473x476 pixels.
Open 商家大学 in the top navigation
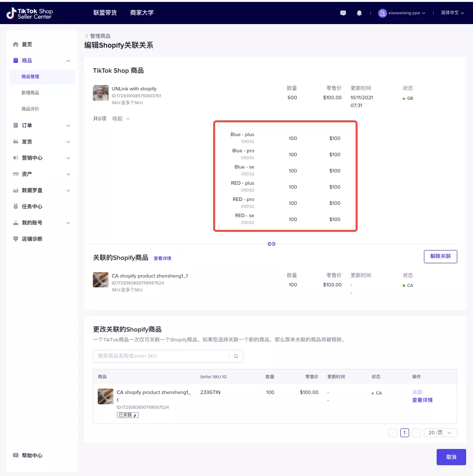click(142, 13)
